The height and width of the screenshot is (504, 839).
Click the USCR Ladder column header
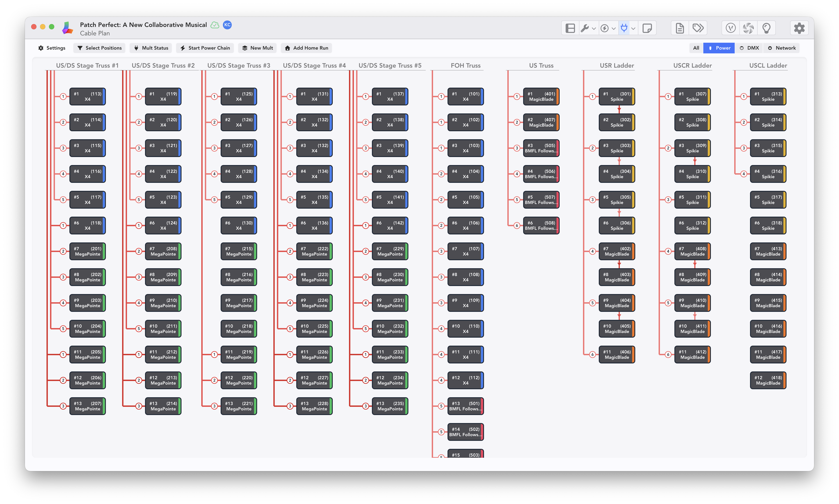point(692,66)
